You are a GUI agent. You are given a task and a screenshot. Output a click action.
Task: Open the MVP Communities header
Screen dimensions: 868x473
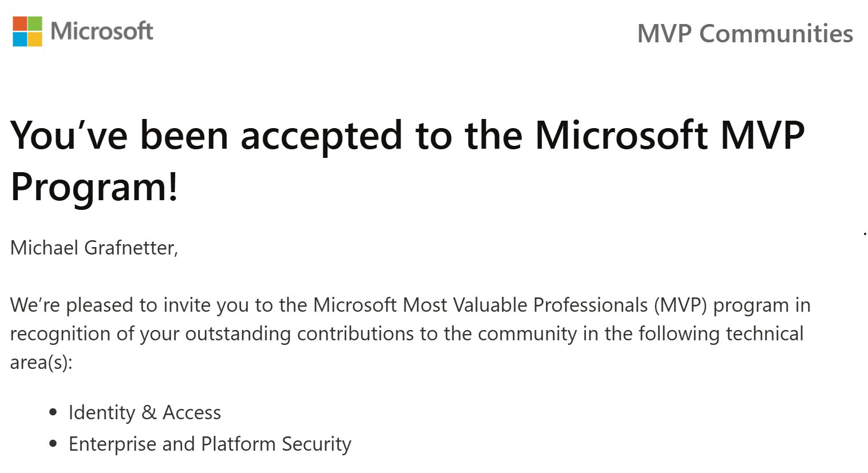tap(745, 33)
